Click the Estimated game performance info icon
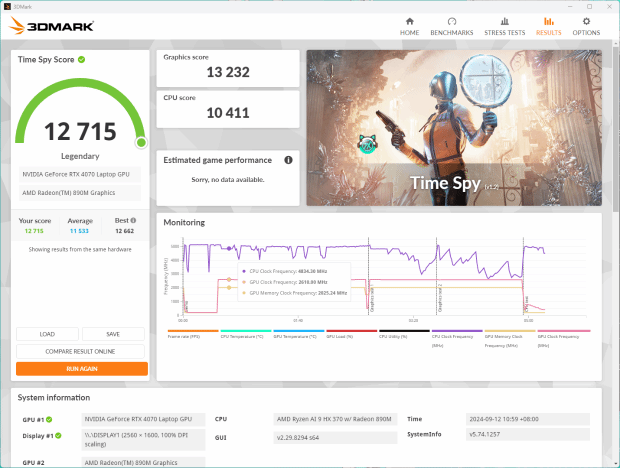Viewport: 620px width, 468px height. point(288,160)
